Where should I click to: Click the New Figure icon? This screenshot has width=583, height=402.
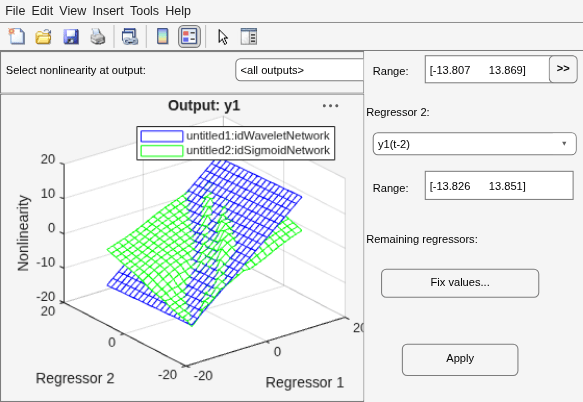coord(17,36)
